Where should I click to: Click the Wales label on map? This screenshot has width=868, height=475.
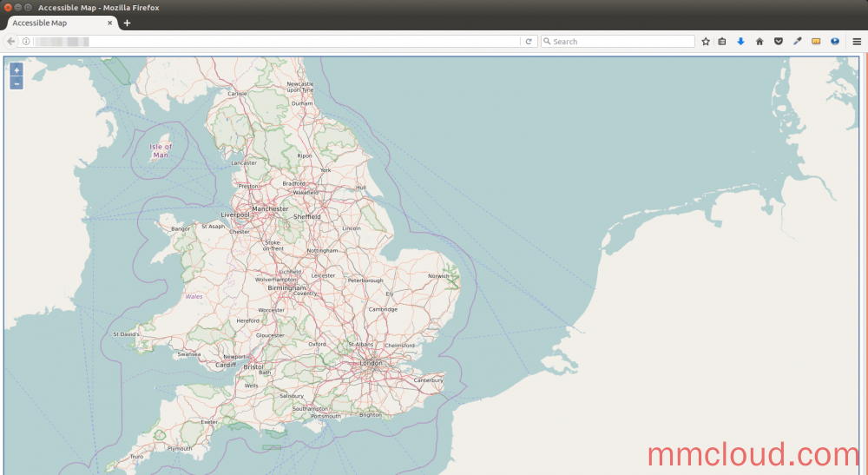point(194,297)
